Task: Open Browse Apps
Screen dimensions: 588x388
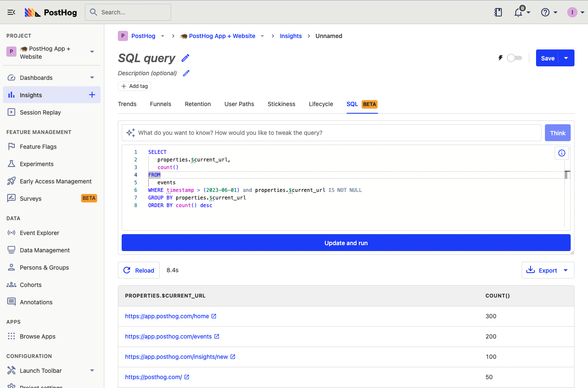Action: tap(38, 336)
